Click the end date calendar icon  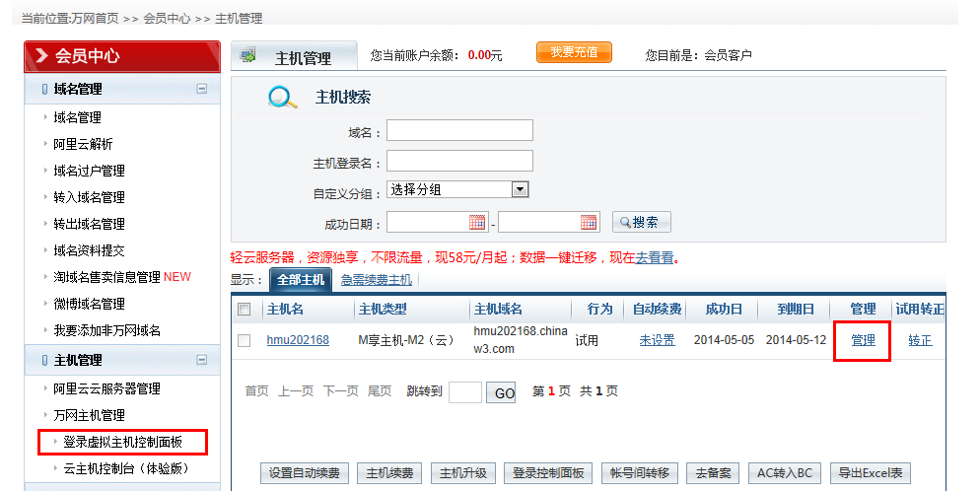click(589, 222)
